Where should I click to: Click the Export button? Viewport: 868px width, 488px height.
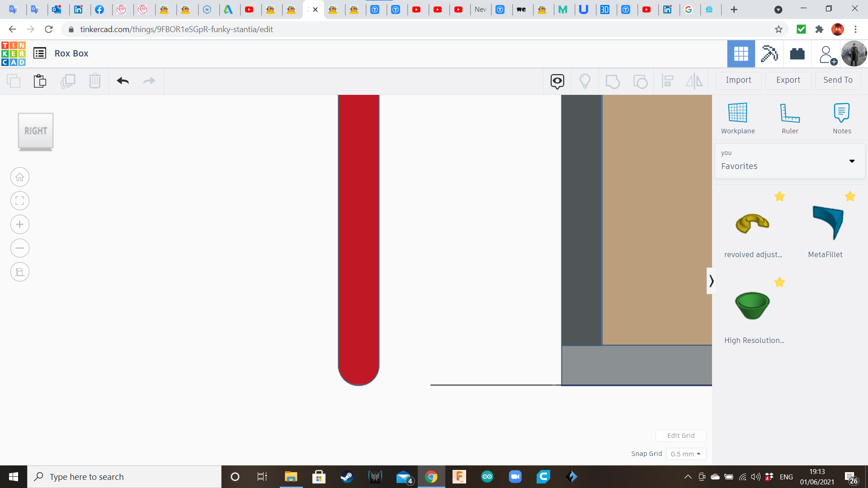pos(788,80)
